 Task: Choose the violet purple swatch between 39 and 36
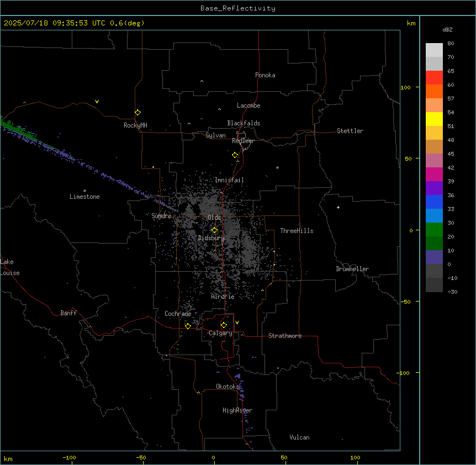coord(434,188)
